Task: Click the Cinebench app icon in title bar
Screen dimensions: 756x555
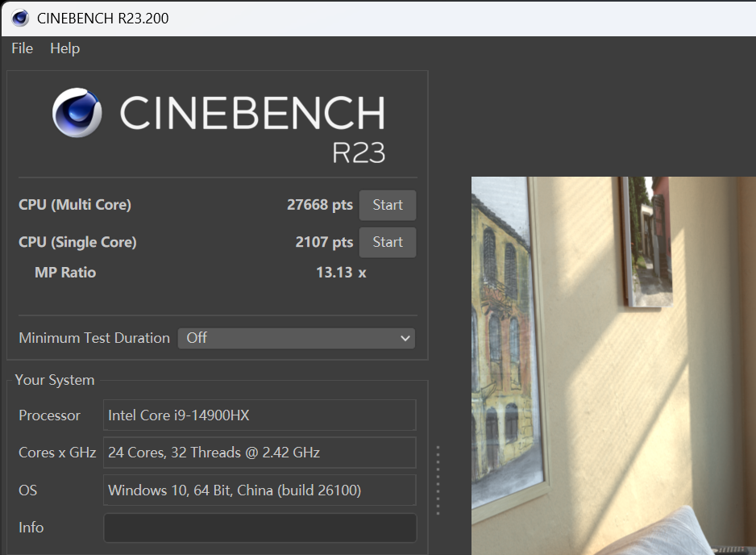Action: click(20, 18)
